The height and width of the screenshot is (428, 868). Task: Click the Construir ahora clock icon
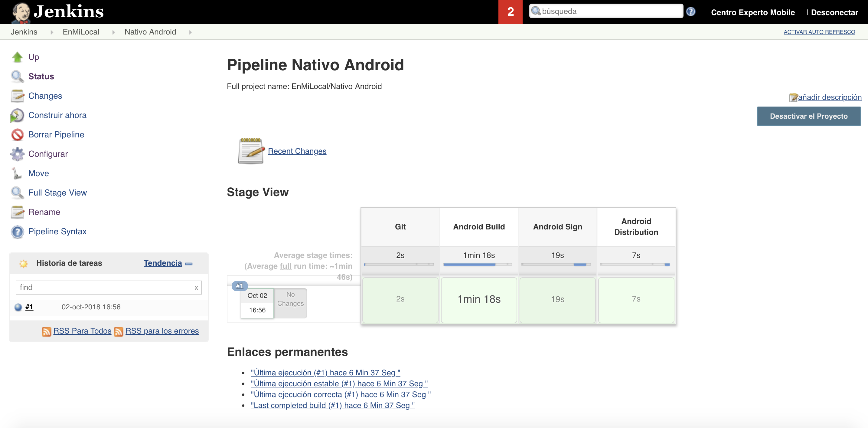coord(17,115)
